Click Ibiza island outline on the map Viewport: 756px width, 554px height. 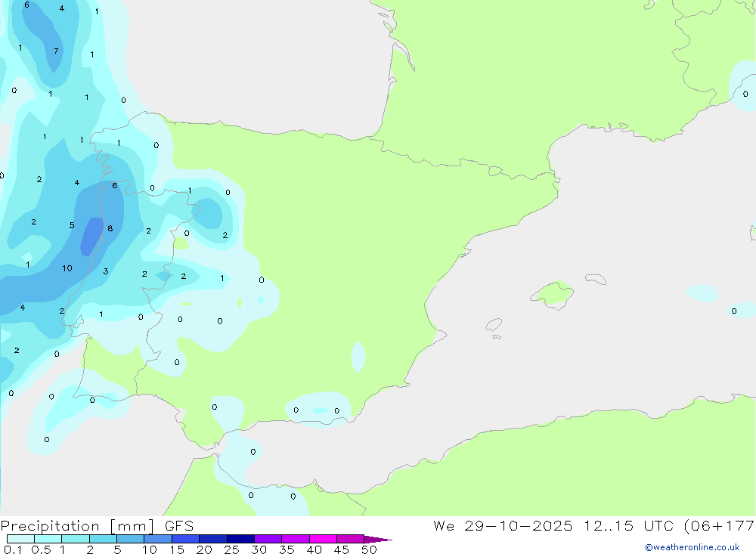click(494, 324)
